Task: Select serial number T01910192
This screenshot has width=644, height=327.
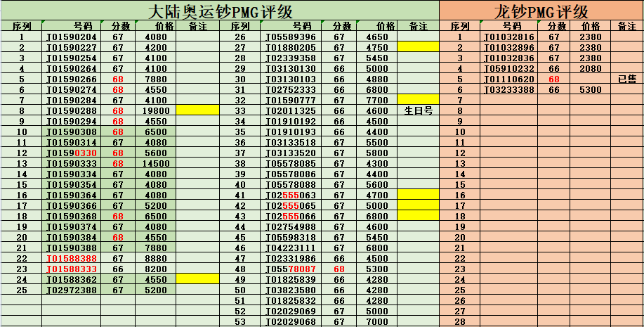Action: click(291, 122)
